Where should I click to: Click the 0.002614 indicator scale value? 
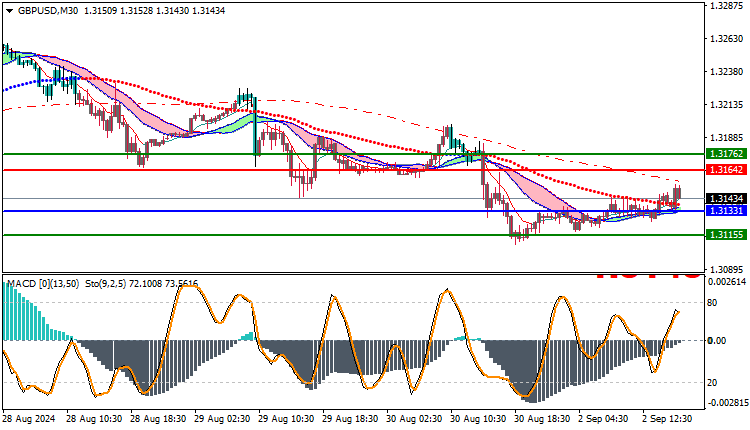tap(727, 282)
